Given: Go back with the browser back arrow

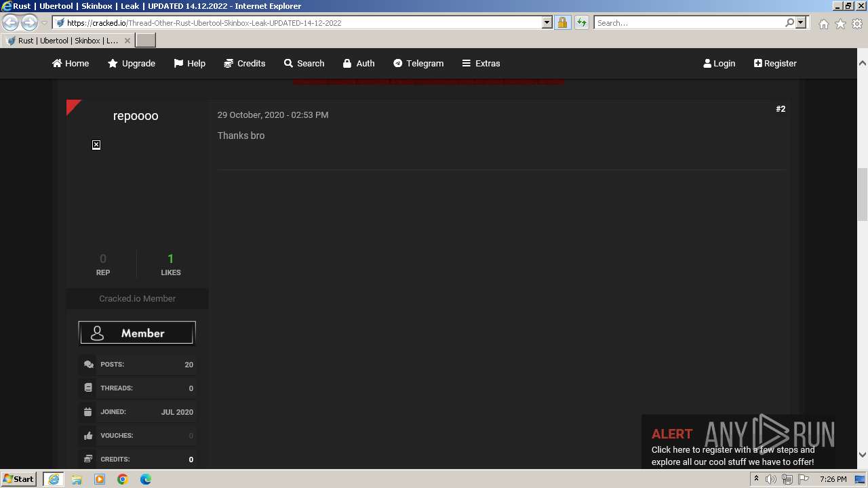Looking at the screenshot, I should [x=11, y=22].
